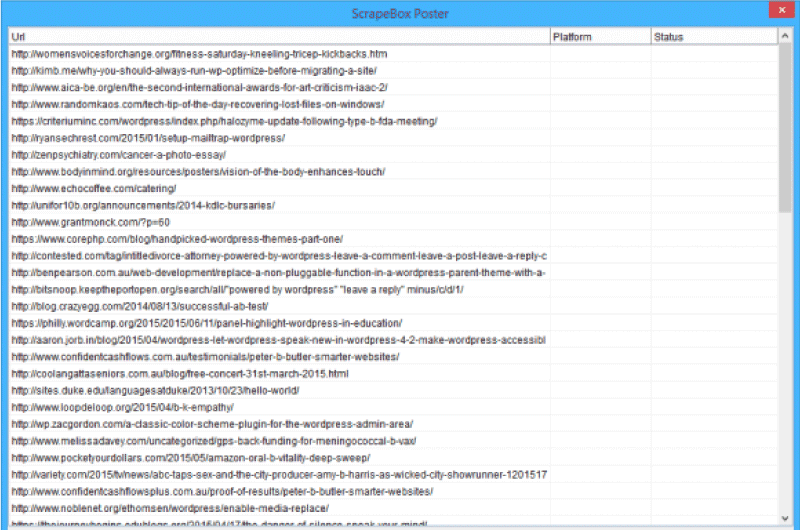Select the grantmonck.com ?p=60 URL
Viewport: 800px width, 530px height.
[x=90, y=222]
